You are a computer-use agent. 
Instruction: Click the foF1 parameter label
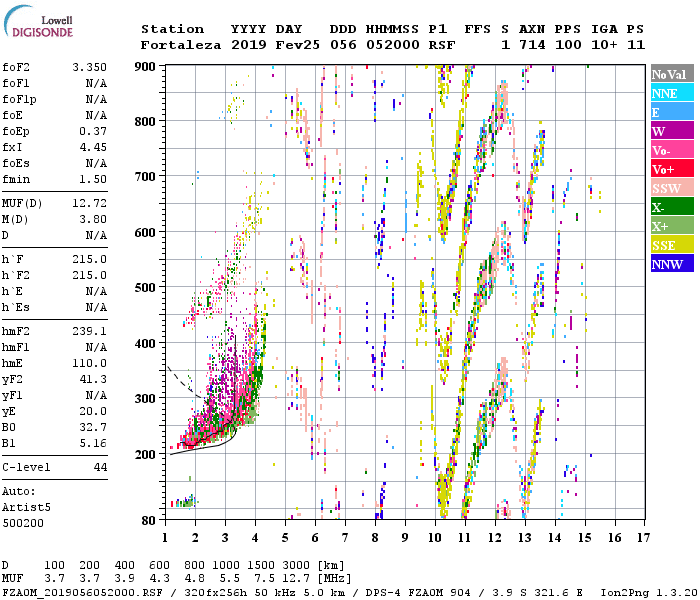(16, 83)
